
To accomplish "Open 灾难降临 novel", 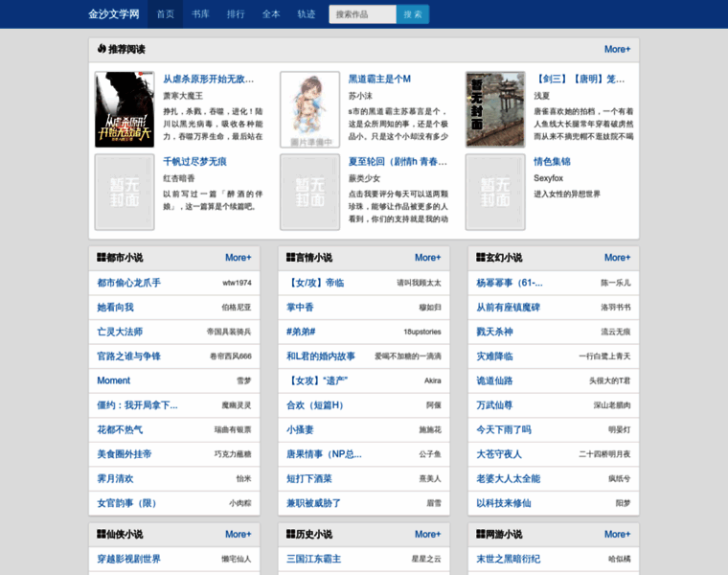I will (x=494, y=356).
